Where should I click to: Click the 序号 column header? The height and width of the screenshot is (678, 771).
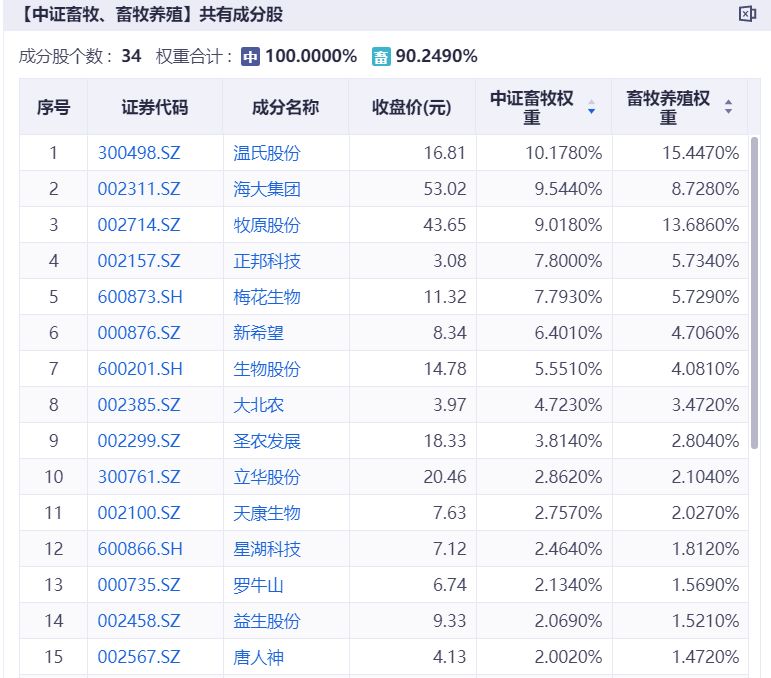(54, 107)
